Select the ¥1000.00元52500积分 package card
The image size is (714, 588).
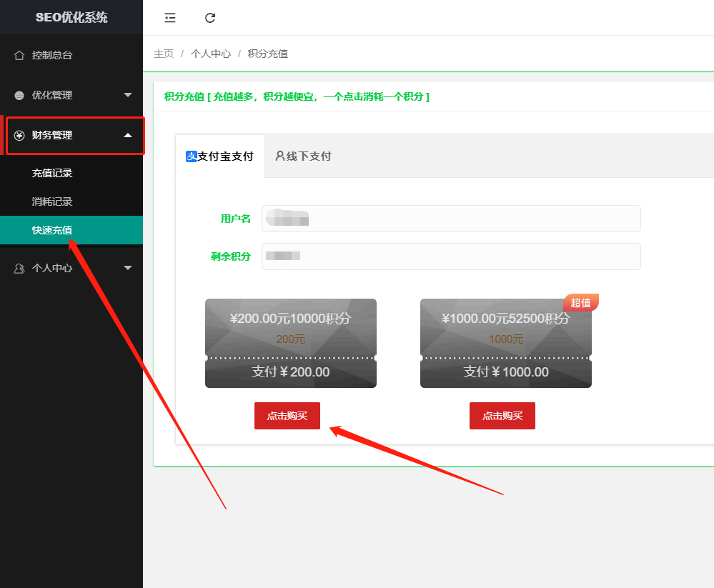coord(505,343)
